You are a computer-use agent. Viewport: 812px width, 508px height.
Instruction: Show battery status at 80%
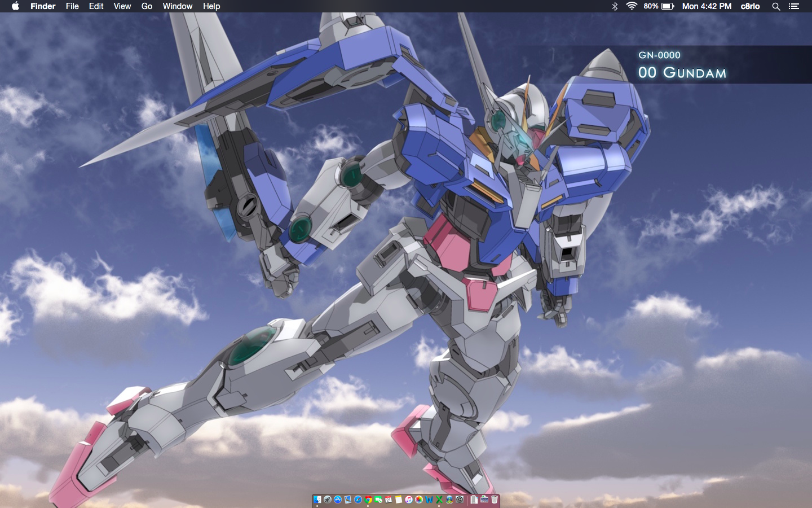659,6
